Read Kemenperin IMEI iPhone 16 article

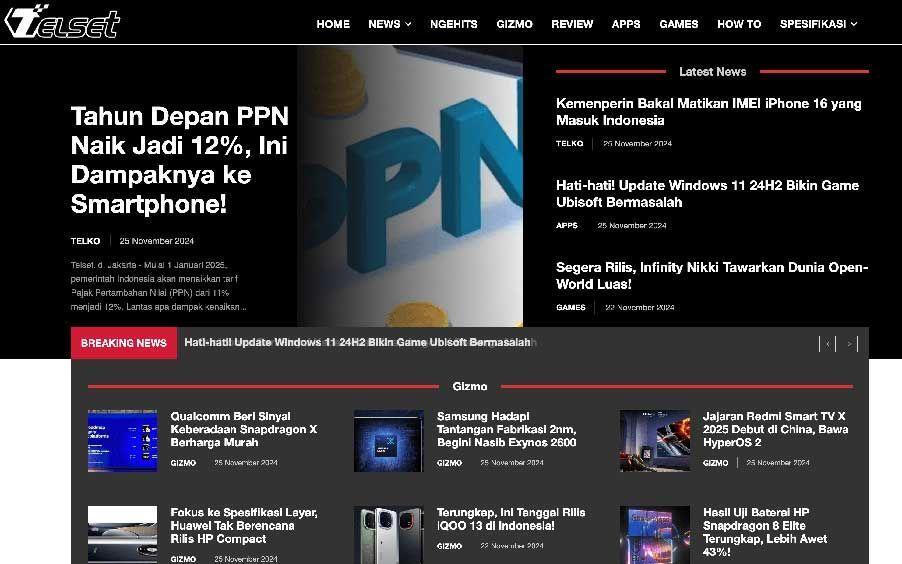[x=709, y=112]
